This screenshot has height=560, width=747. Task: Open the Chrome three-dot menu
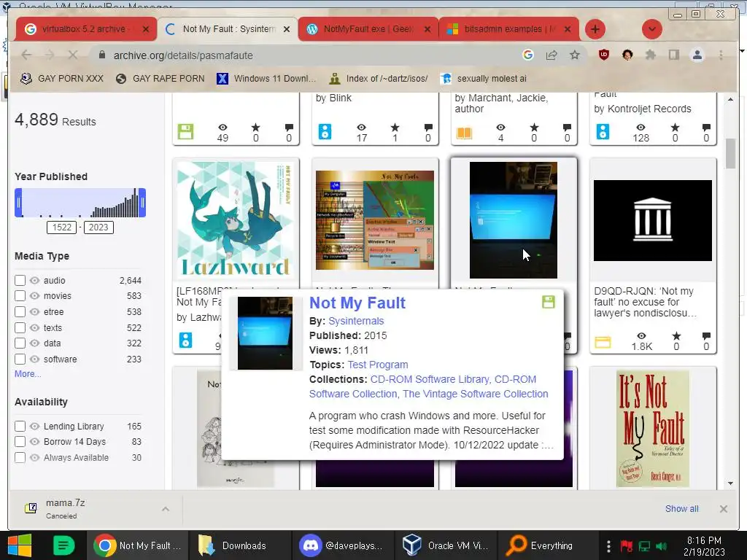[721, 55]
